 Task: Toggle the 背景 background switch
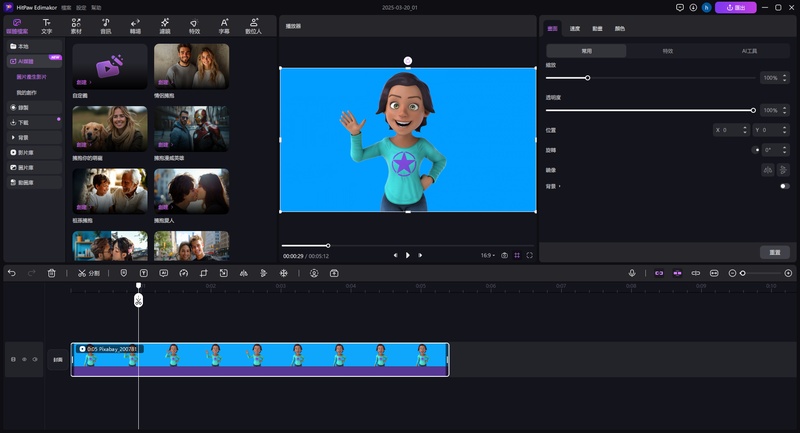pos(784,186)
